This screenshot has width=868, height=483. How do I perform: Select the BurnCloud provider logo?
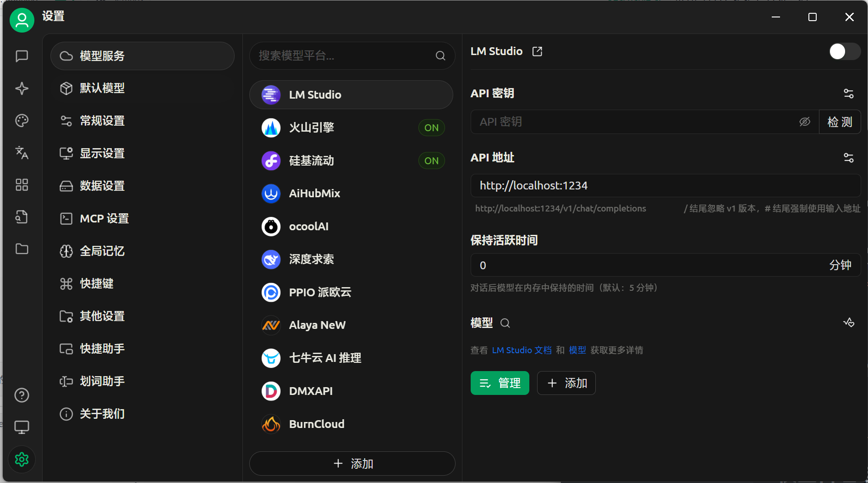[271, 424]
